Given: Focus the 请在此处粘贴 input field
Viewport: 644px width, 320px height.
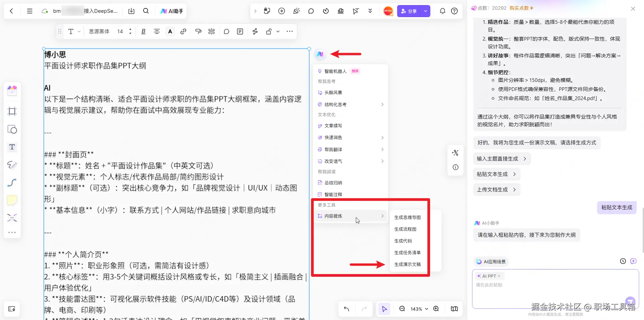Looking at the screenshot, I should (x=555, y=289).
